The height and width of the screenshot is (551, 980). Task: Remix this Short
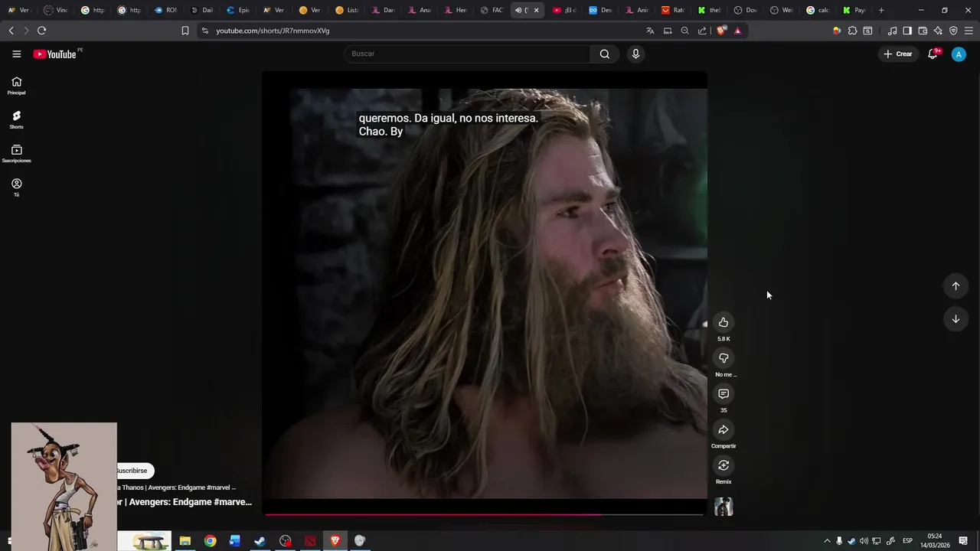(x=724, y=465)
